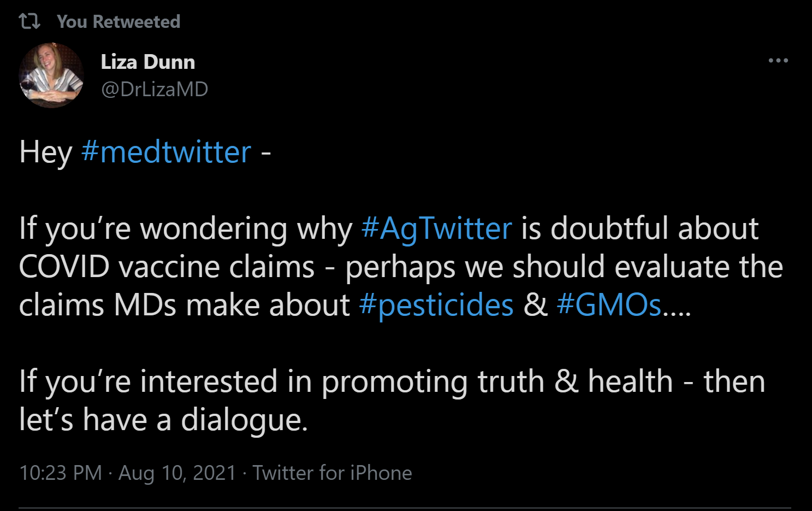Open the "You Retweeted" label link
Viewport: 812px width, 511px height.
pos(118,22)
